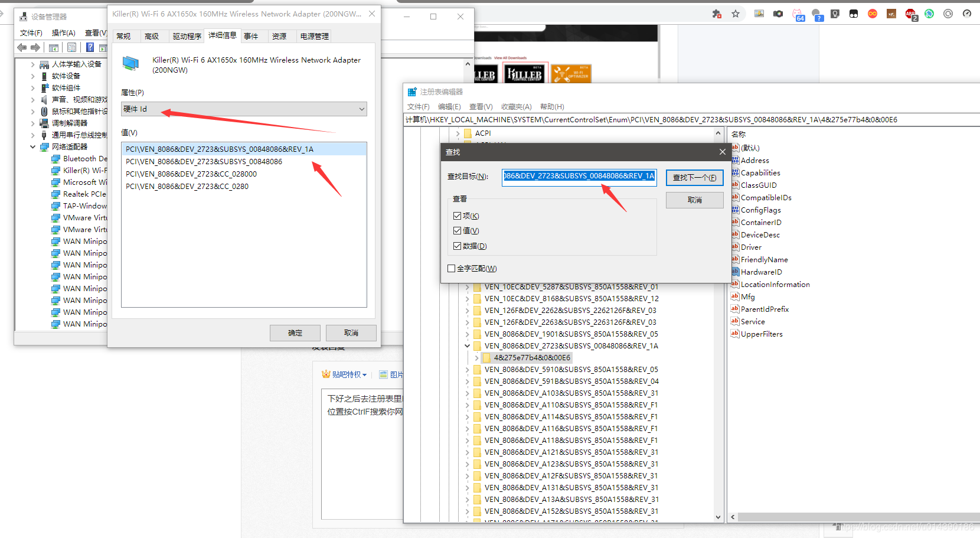
Task: Uncheck the 项(K) checkbox in Find dialog
Action: click(457, 216)
